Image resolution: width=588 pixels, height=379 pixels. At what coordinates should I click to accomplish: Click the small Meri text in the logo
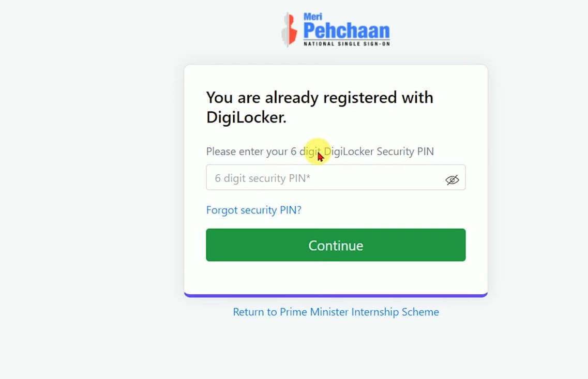313,17
